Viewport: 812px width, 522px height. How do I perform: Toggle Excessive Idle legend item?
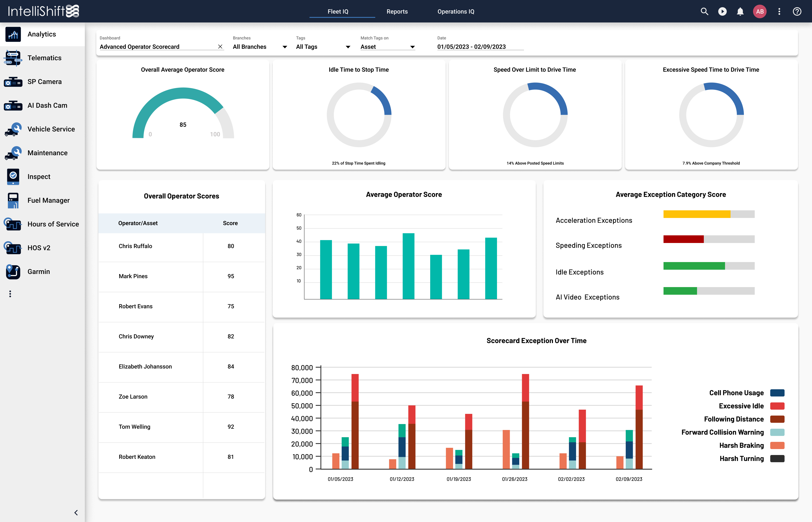741,406
